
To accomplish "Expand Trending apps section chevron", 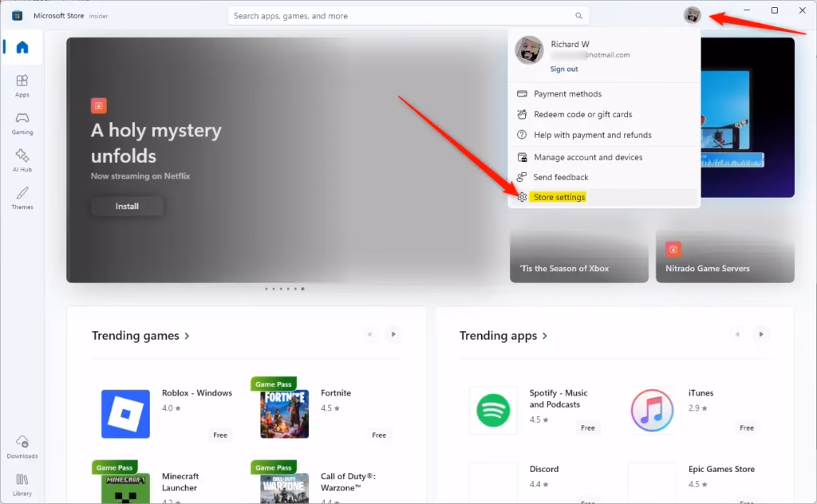I will pyautogui.click(x=545, y=336).
